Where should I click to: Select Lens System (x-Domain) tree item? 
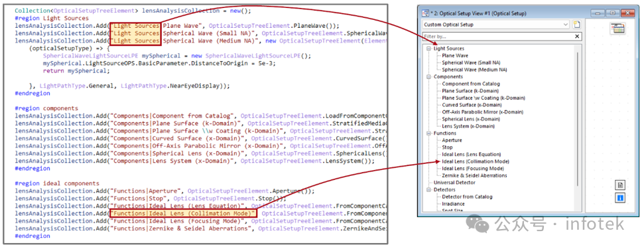(468, 126)
